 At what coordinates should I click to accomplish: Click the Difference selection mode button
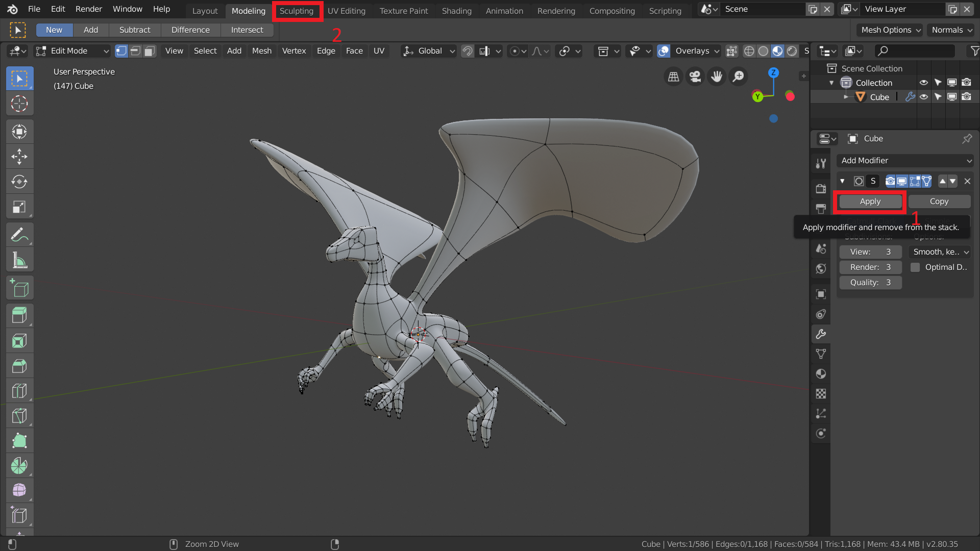click(x=190, y=30)
